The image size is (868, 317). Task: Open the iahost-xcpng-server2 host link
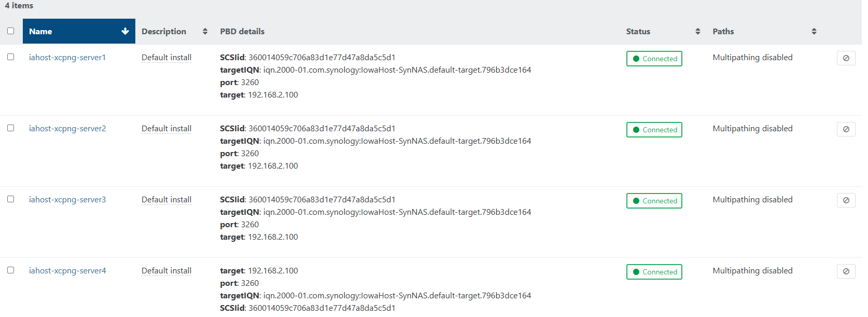click(x=67, y=129)
